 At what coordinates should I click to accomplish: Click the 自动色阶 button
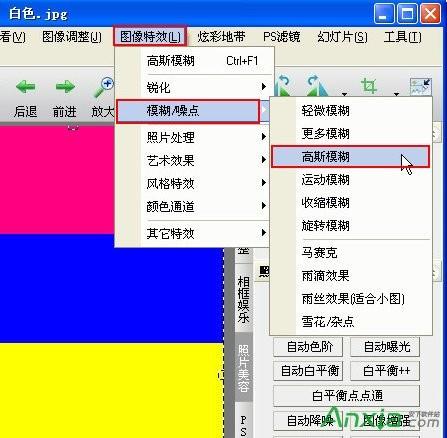pos(308,347)
